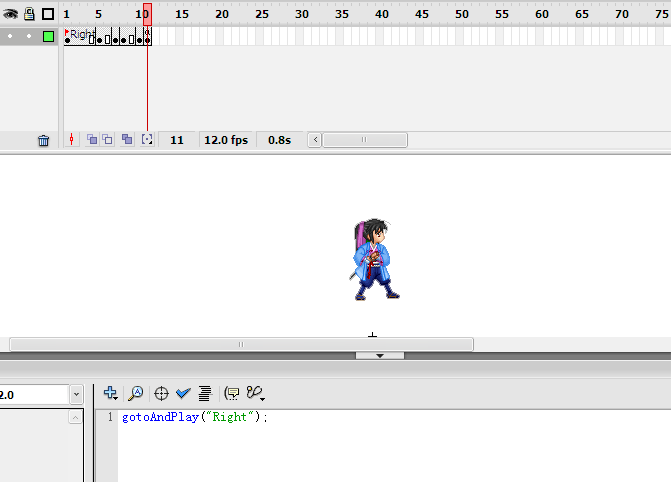The image size is (671, 482).
Task: Click the lock all layers padlock icon
Action: [x=29, y=14]
